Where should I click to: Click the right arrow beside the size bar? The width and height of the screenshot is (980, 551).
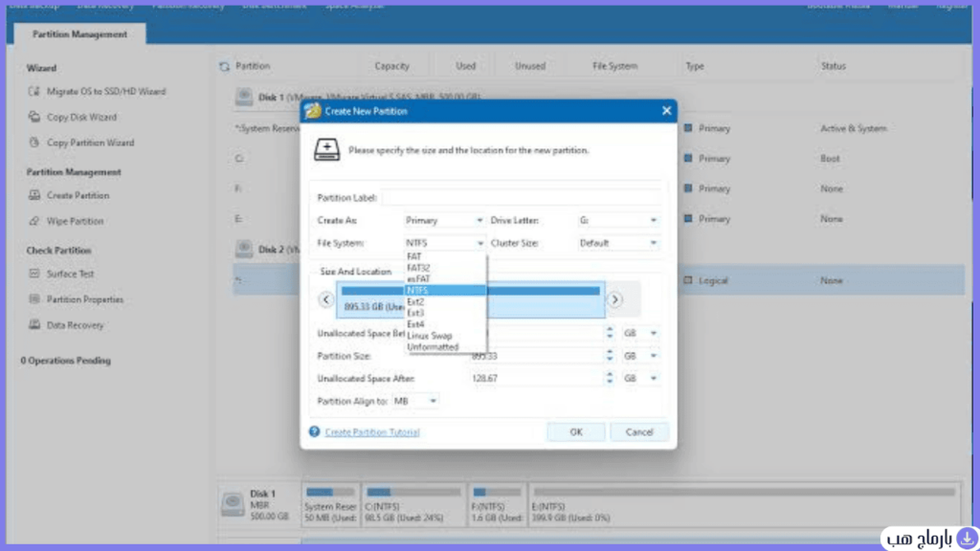[615, 299]
